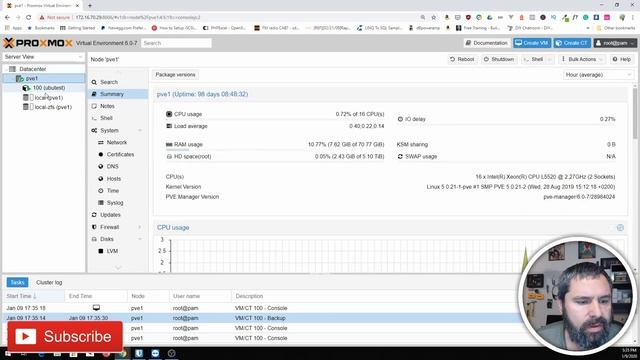Image resolution: width=640 pixels, height=360 pixels.
Task: Click the Subscribe button
Action: click(65, 336)
